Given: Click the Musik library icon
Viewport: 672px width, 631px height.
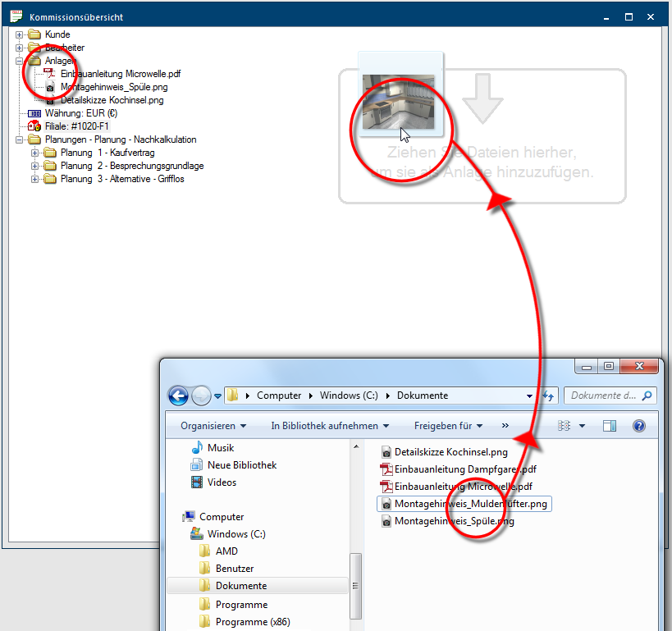Looking at the screenshot, I should click(197, 448).
